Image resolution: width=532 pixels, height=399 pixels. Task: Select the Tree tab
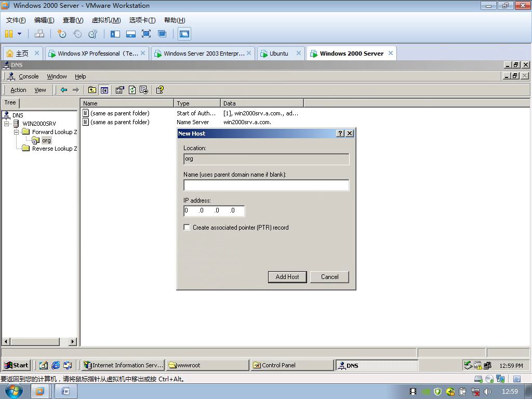point(10,102)
